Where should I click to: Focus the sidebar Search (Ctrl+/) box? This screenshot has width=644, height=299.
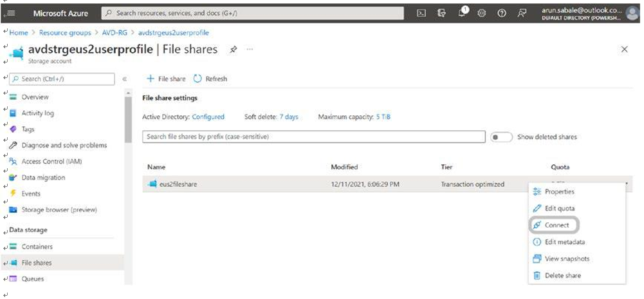coord(62,79)
